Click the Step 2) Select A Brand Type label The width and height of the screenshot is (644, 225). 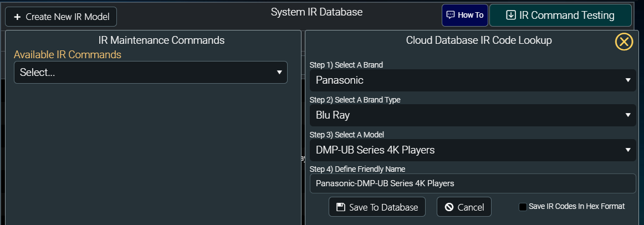tap(355, 99)
